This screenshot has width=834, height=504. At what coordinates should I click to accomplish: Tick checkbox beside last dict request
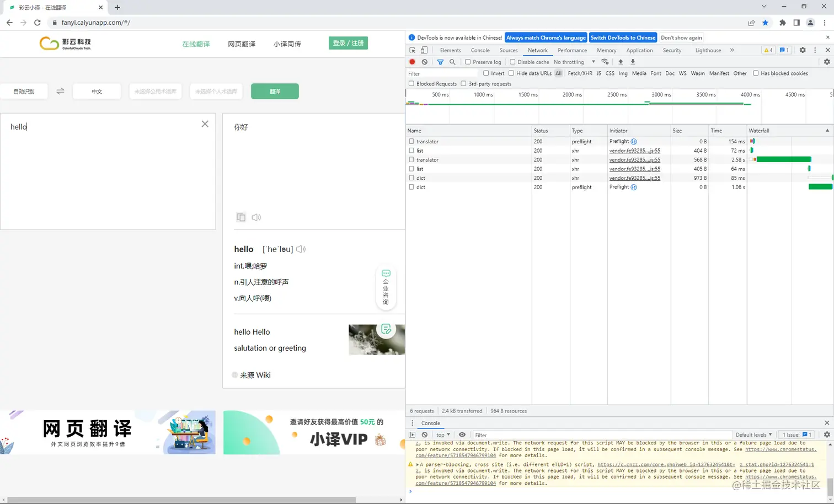point(411,187)
